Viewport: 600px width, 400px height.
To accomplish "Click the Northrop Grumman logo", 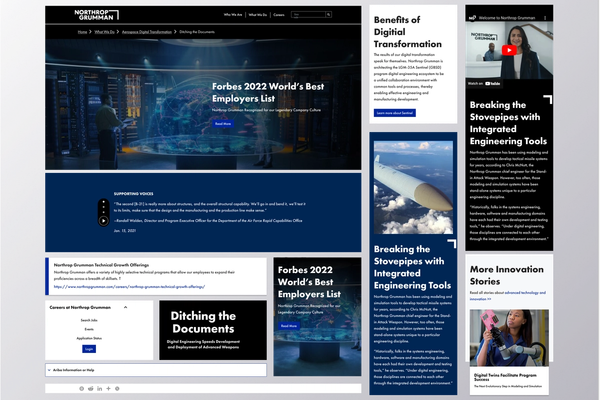I will click(96, 15).
